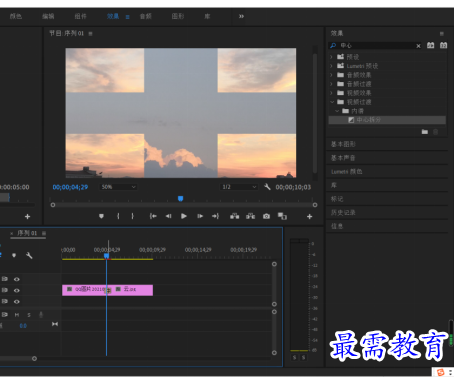Expand the 音频效果 folder
This screenshot has width=454, height=377.
coord(331,75)
